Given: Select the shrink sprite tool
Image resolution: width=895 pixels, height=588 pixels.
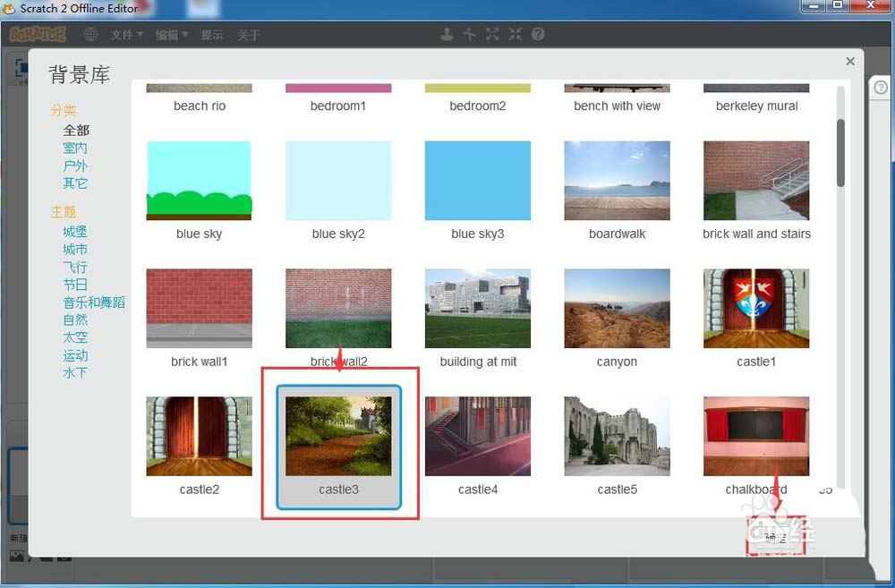Looking at the screenshot, I should point(515,35).
